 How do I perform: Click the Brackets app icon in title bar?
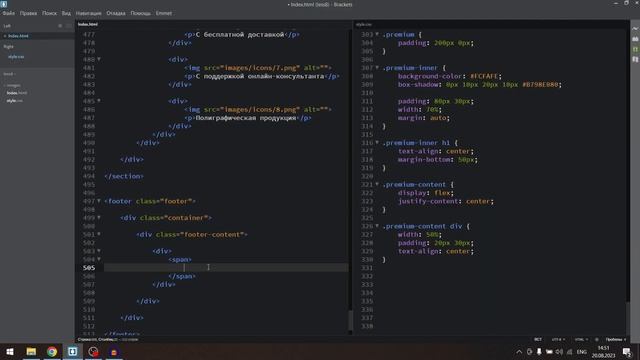tap(4, 4)
